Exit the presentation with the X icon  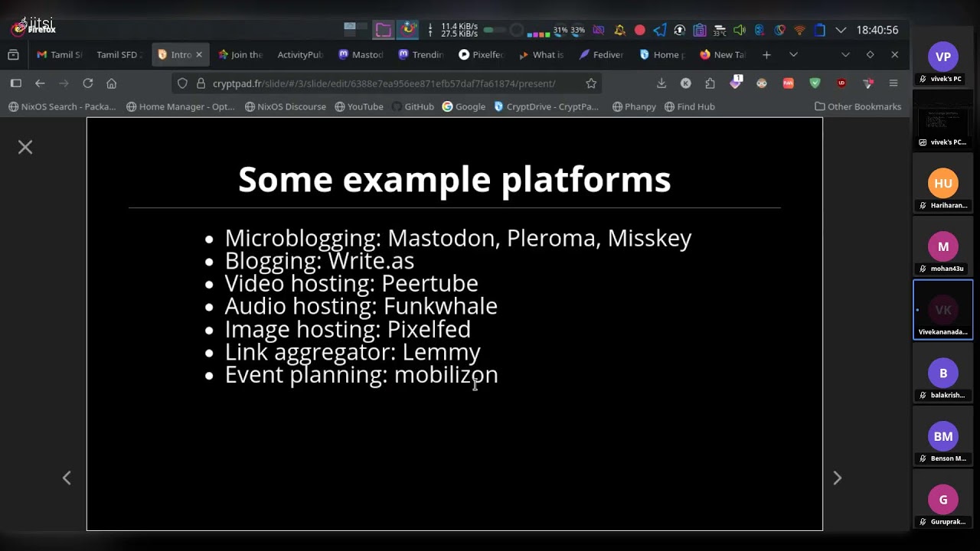pos(25,147)
